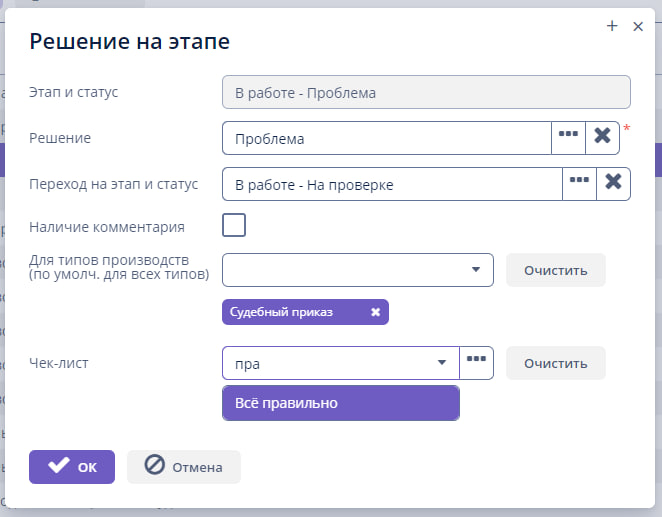Click the plus icon in the dialog header
This screenshot has height=517, width=662.
coord(612,27)
